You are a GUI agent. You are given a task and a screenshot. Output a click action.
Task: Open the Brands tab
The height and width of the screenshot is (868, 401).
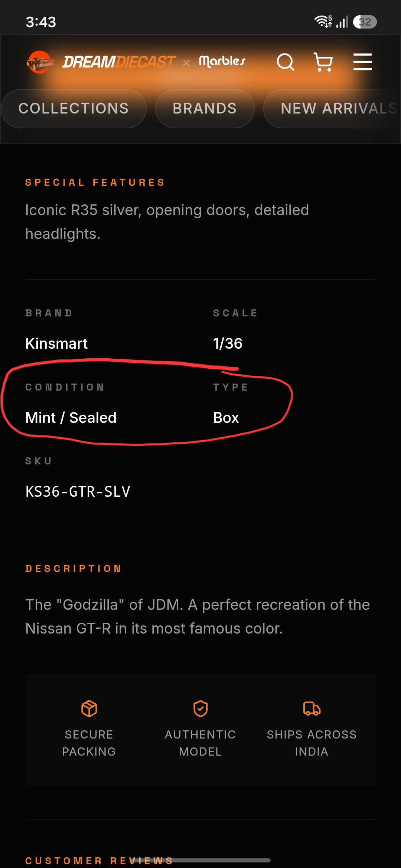click(x=205, y=109)
